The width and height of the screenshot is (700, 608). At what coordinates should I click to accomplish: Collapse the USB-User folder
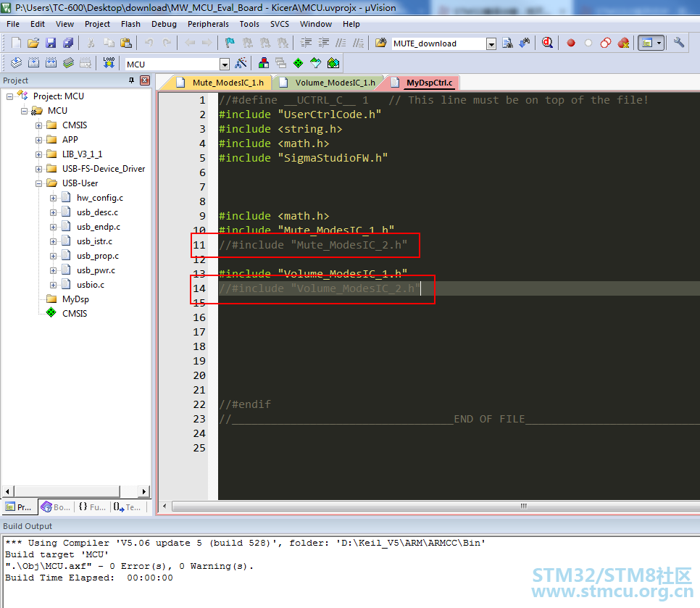(39, 183)
